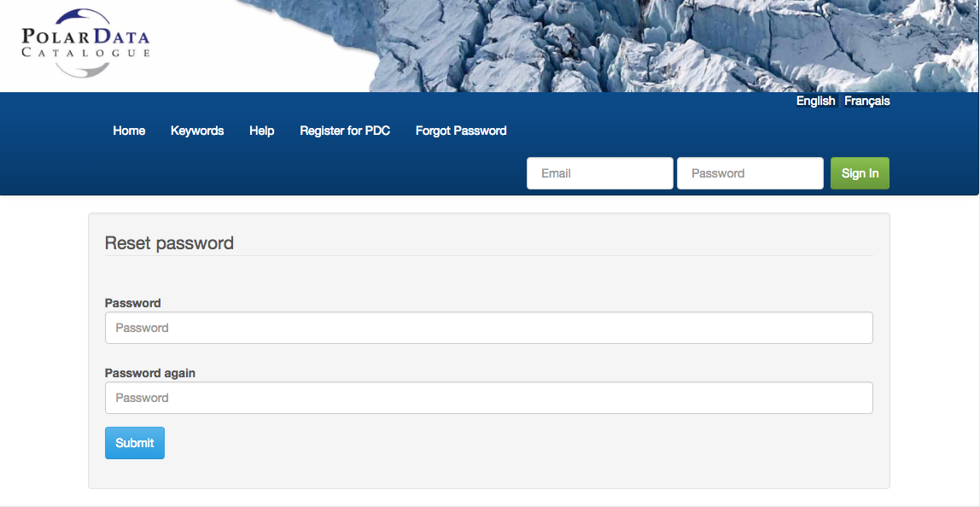980x507 pixels.
Task: Select Register for PDC in navigation
Action: [x=345, y=131]
